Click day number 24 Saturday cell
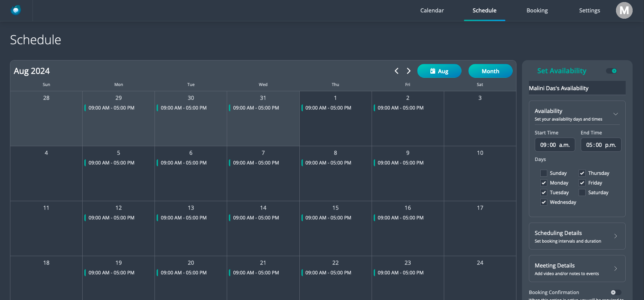Screen dimensions: 644x300 click(480, 278)
